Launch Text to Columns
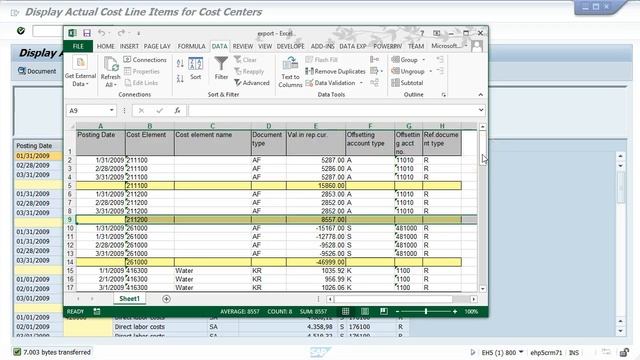The height and width of the screenshot is (360, 640). click(x=290, y=72)
